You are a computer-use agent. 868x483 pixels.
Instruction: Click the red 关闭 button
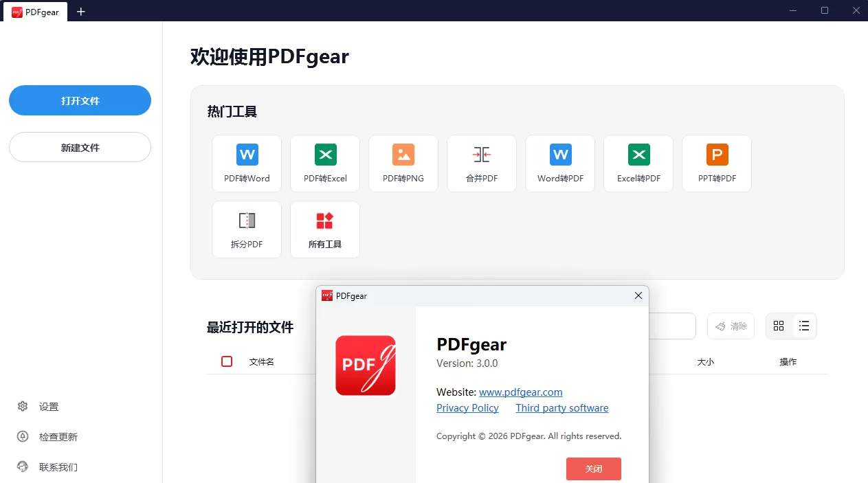point(594,469)
